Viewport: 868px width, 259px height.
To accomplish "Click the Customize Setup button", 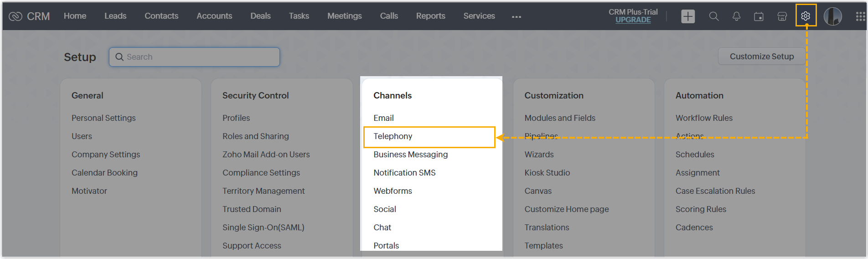I will point(761,57).
